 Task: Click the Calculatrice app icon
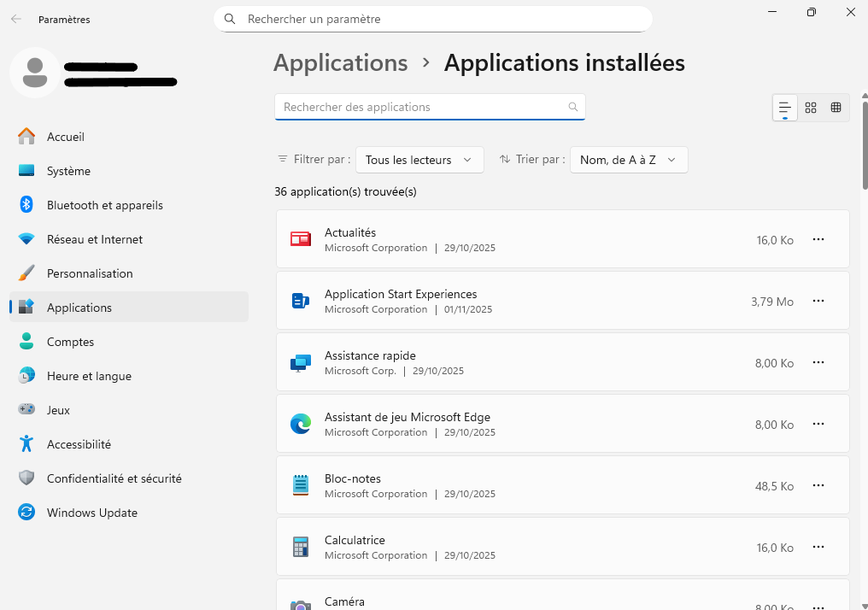coord(300,547)
